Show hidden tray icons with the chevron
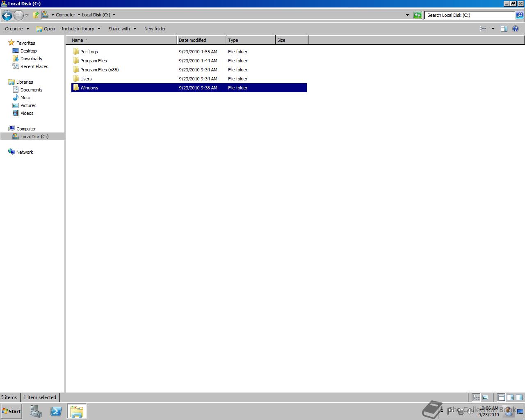Screen dimensions: 525x420 [x=442, y=411]
